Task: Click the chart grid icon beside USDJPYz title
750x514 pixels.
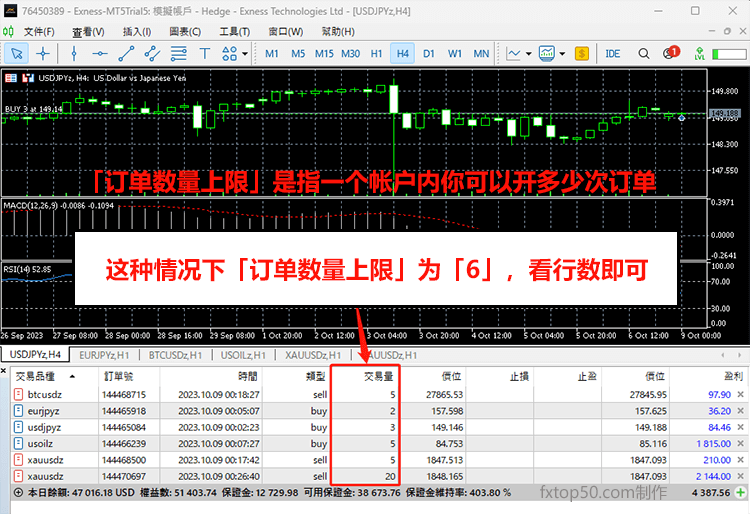Action: 11,78
